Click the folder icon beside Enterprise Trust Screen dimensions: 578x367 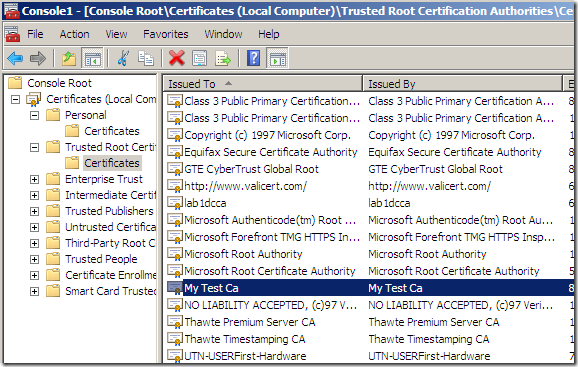pyautogui.click(x=53, y=179)
